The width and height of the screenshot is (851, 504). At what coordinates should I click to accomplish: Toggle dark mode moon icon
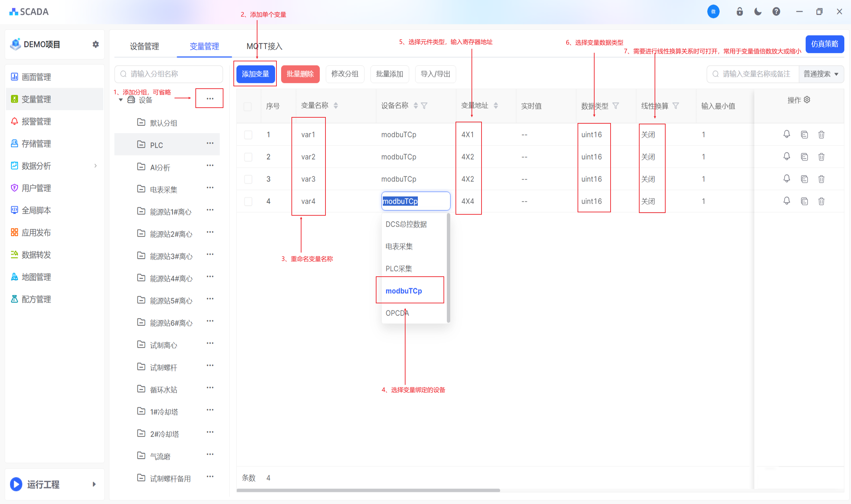tap(758, 12)
